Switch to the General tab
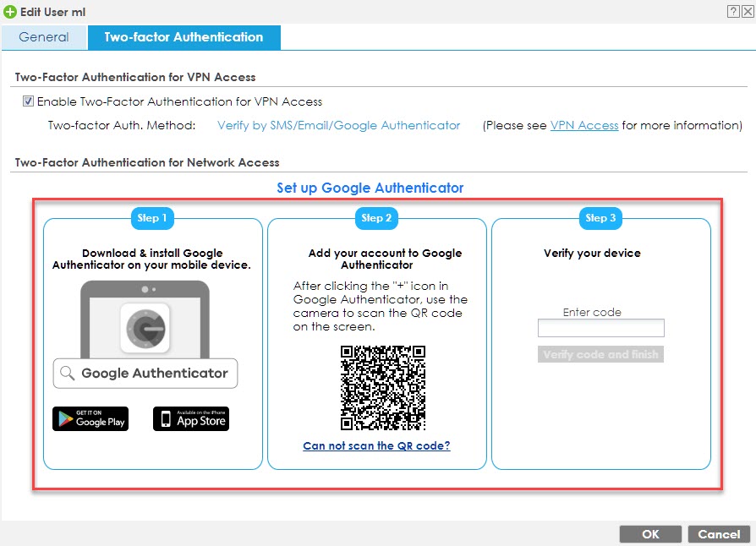Screen dimensions: 756x546 click(x=44, y=37)
